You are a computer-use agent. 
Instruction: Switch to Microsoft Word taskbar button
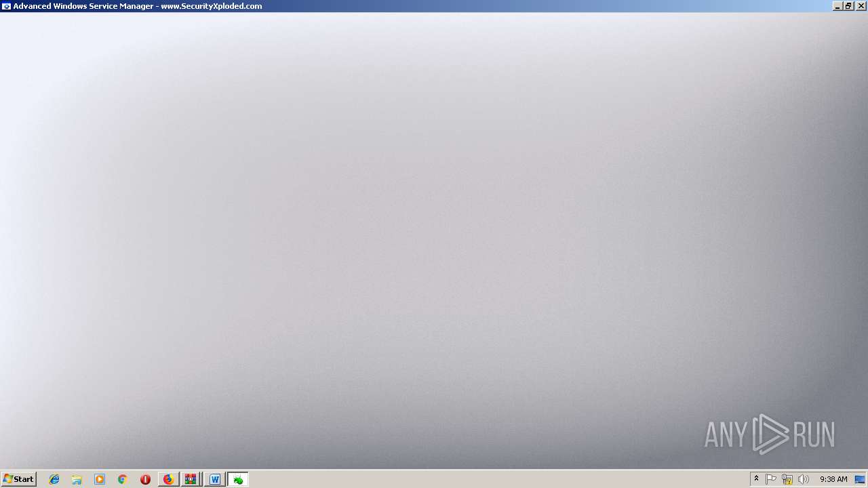(215, 479)
